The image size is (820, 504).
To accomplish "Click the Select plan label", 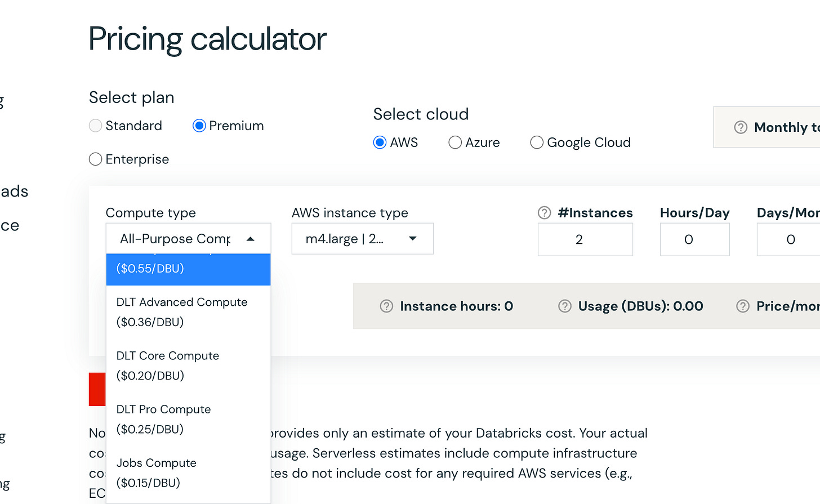I will pos(131,97).
